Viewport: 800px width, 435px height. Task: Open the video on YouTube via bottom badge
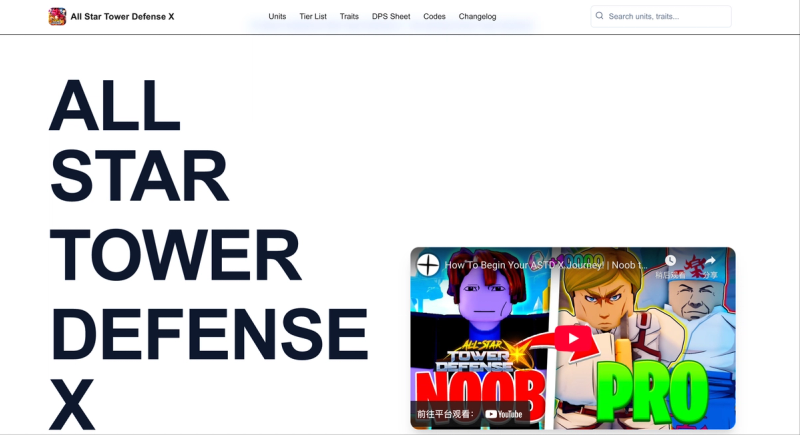click(470, 414)
